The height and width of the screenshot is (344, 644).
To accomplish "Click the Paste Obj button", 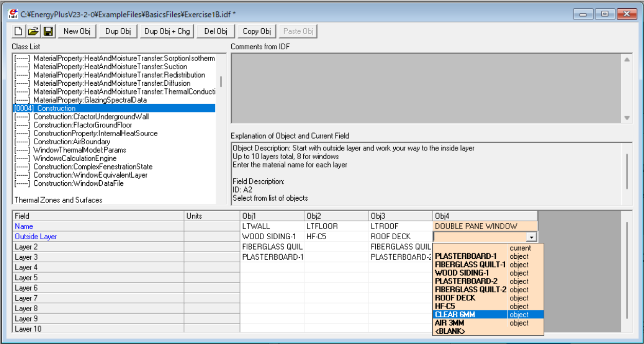I will [x=299, y=31].
